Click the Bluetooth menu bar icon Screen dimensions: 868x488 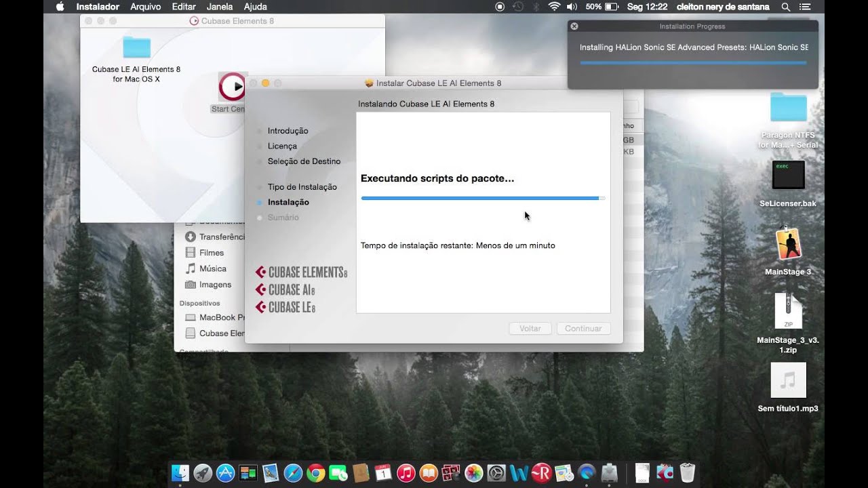[x=536, y=7]
